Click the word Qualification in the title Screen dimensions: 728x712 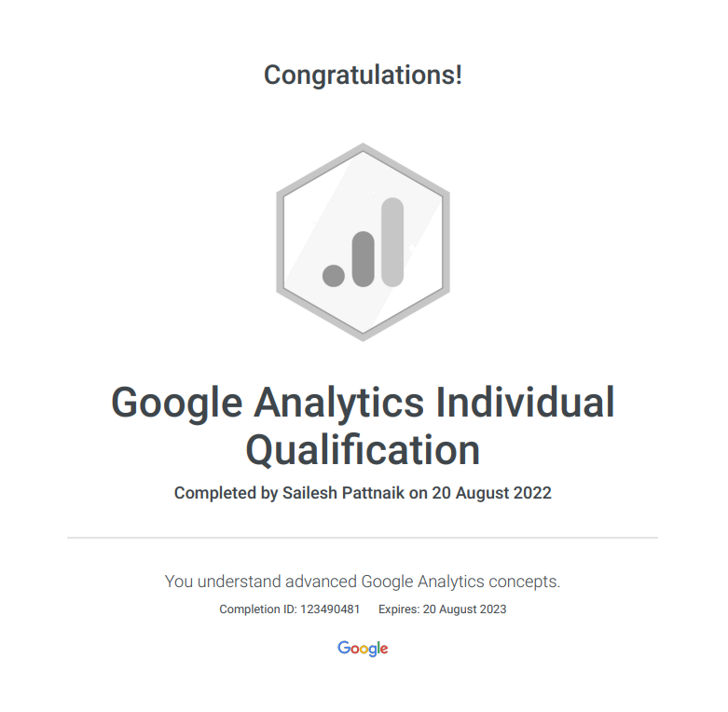click(x=363, y=450)
